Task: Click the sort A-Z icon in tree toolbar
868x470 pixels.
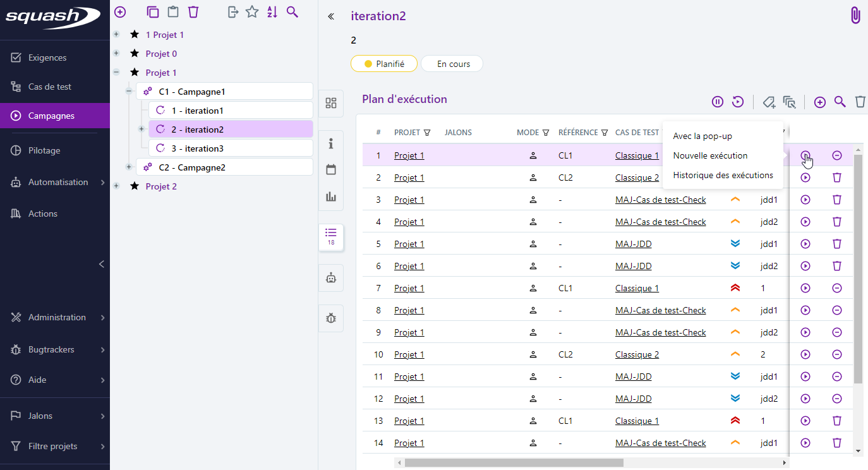Action: (272, 12)
